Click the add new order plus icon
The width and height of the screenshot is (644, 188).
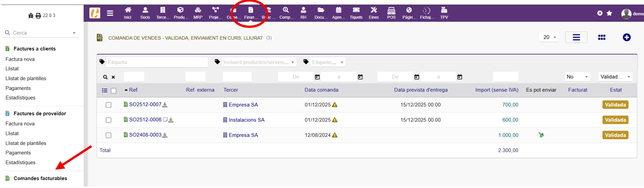pos(626,37)
